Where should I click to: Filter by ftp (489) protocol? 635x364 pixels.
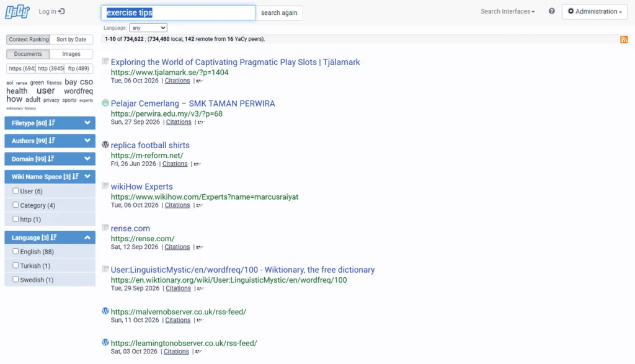pyautogui.click(x=79, y=68)
